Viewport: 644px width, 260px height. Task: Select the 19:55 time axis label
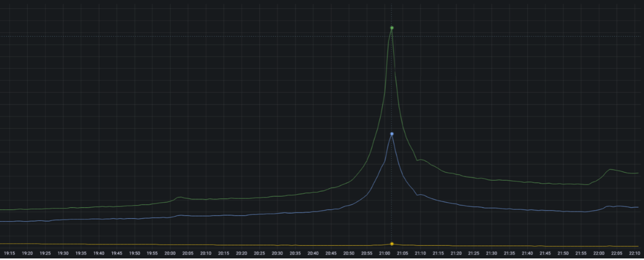click(152, 253)
